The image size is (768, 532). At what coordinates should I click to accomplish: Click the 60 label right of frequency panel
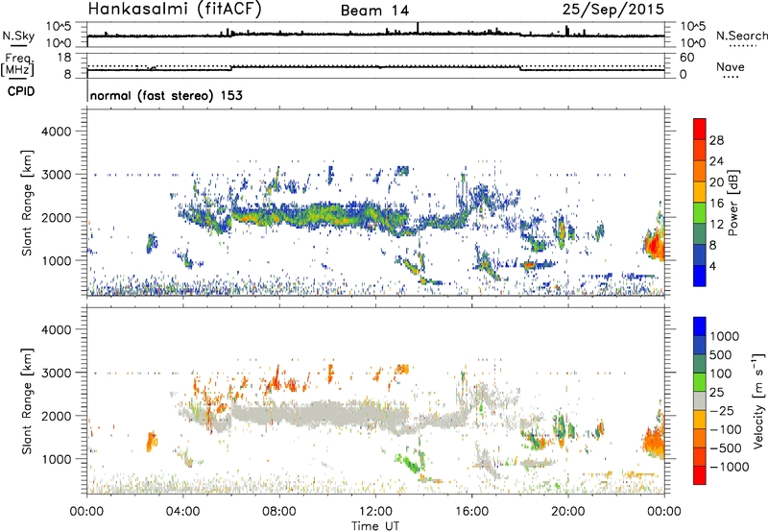point(686,58)
